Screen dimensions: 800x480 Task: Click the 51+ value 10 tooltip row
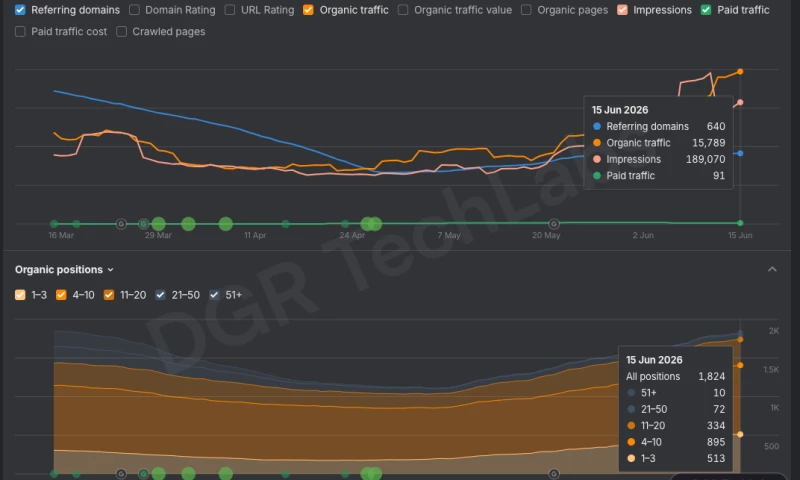676,393
